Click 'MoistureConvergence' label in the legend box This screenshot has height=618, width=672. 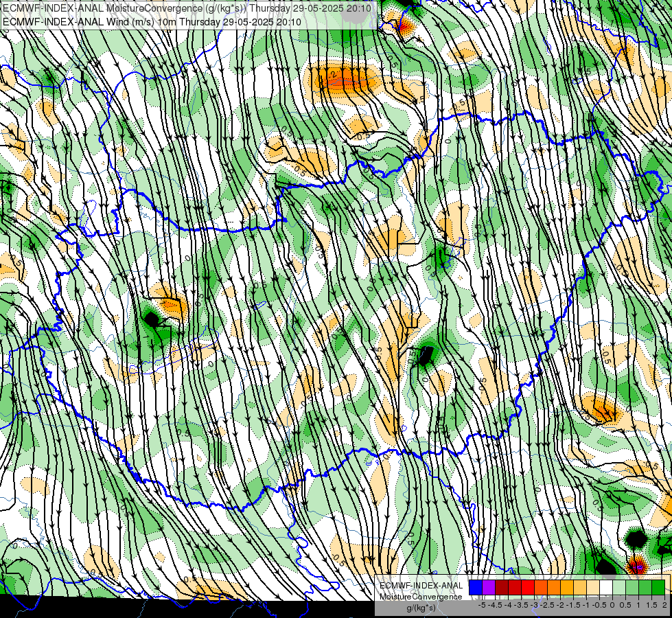pyautogui.click(x=421, y=597)
